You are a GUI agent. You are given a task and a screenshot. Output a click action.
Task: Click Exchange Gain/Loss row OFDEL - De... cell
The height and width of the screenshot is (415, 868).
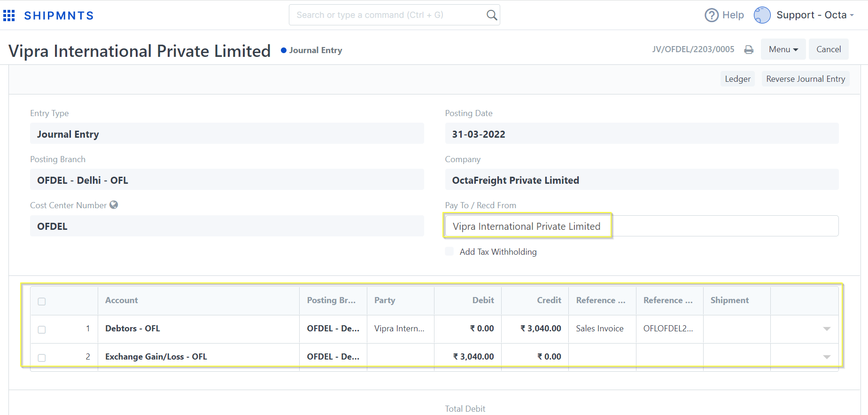(x=333, y=357)
